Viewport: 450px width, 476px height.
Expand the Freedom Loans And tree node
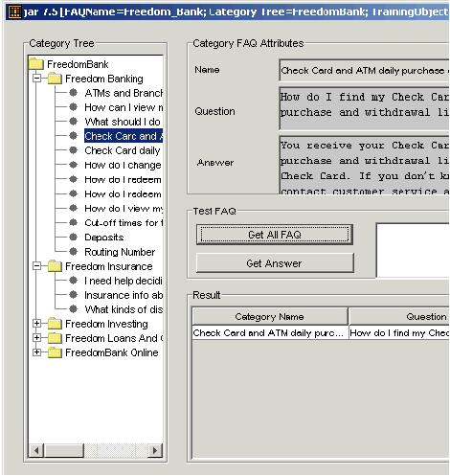(x=37, y=338)
